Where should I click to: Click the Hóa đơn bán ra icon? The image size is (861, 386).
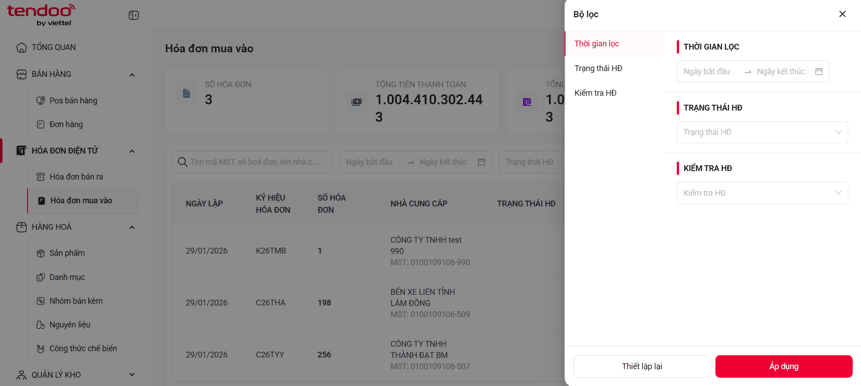point(40,177)
